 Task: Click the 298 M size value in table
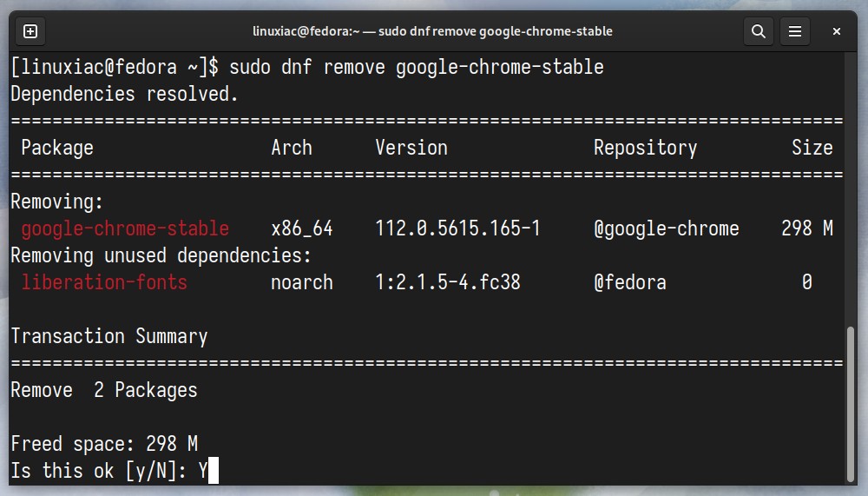coord(806,228)
